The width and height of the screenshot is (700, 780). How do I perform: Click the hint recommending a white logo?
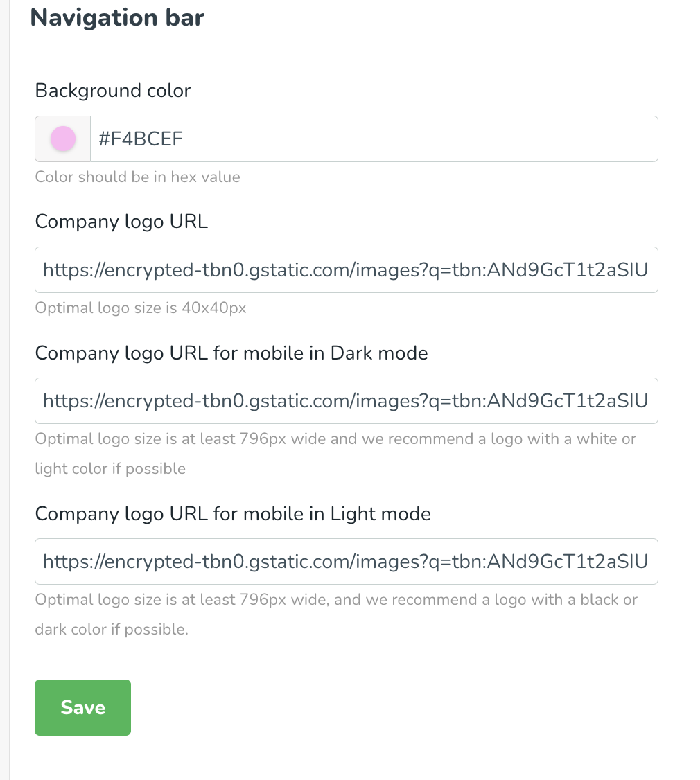pos(335,439)
